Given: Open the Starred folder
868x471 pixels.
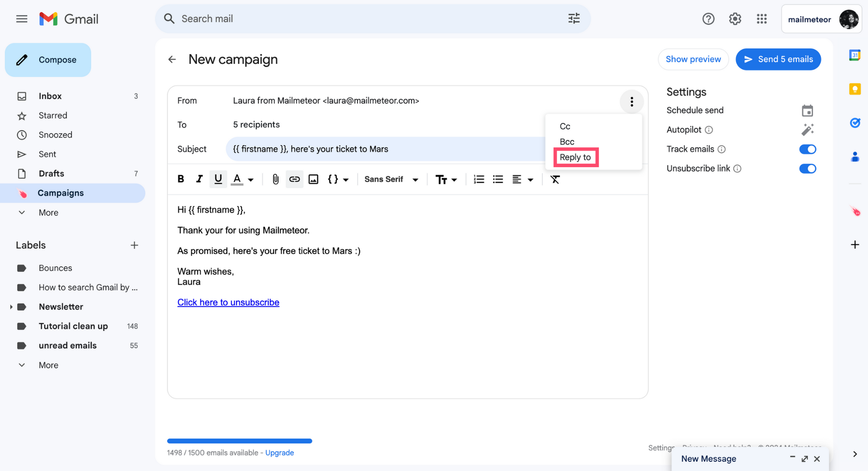Looking at the screenshot, I should (72, 115).
